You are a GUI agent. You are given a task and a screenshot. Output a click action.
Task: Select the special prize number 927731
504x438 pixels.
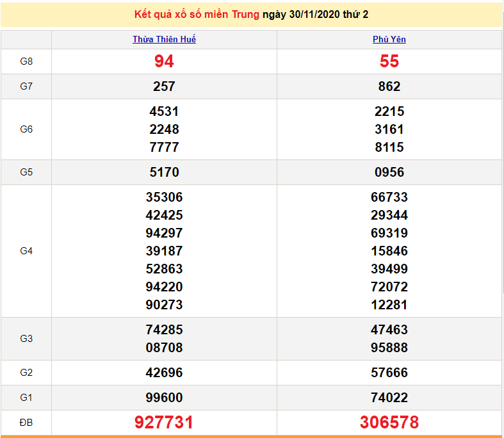[164, 423]
